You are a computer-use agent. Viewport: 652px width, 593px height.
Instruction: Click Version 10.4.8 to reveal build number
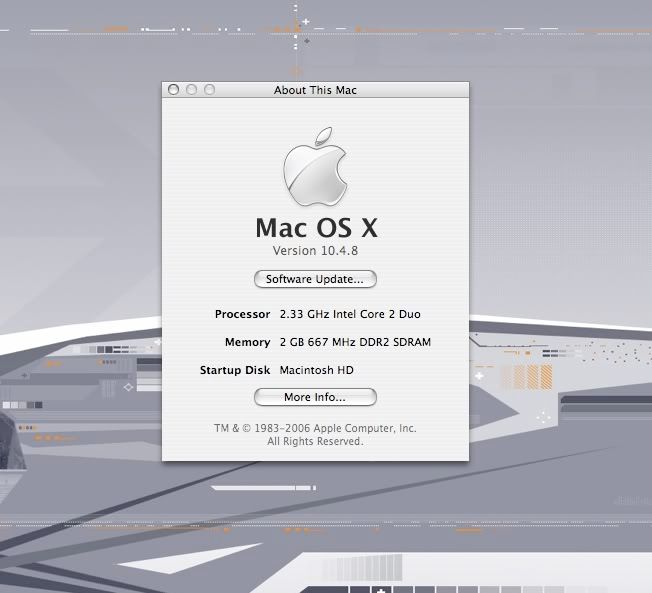click(x=315, y=250)
